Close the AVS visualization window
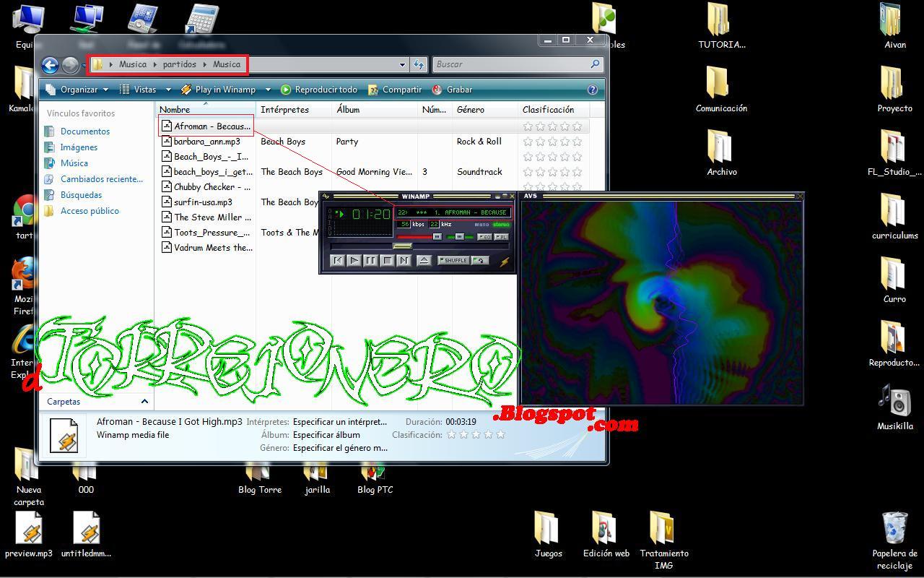Viewport: 924px width, 578px height. 799,196
